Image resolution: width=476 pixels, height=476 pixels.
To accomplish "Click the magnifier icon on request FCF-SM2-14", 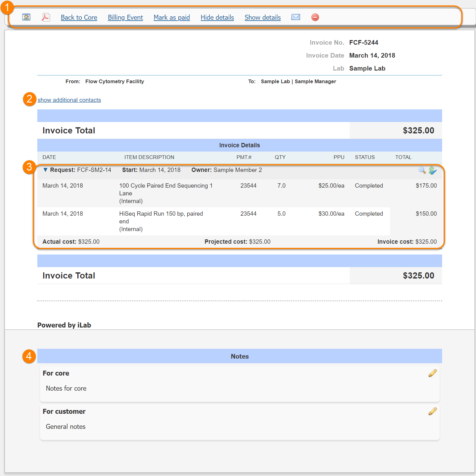I will tap(422, 170).
